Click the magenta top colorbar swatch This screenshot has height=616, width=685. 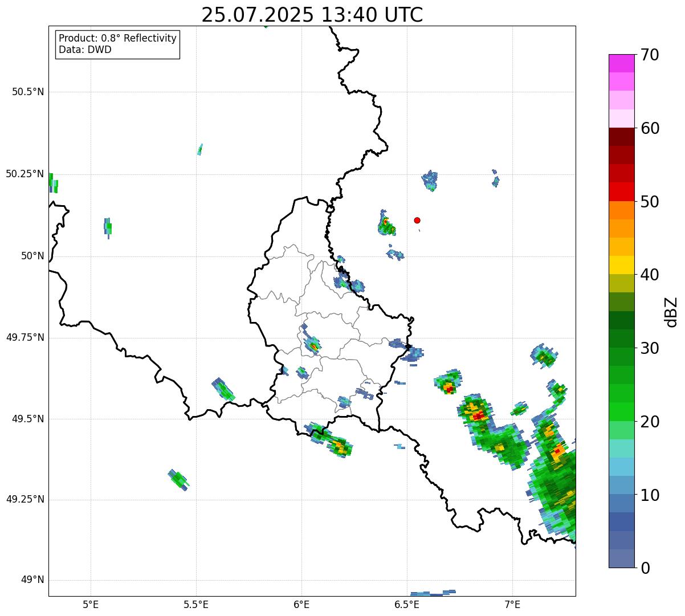click(x=622, y=63)
